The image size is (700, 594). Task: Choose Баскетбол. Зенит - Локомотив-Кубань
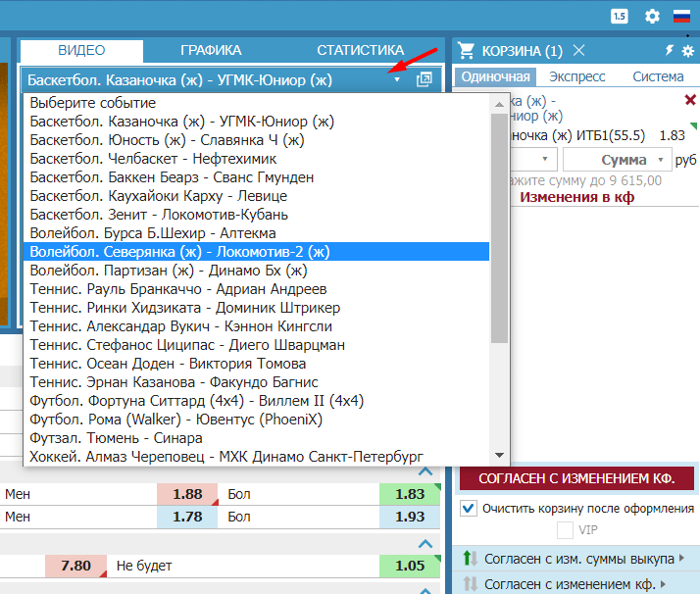(256, 215)
